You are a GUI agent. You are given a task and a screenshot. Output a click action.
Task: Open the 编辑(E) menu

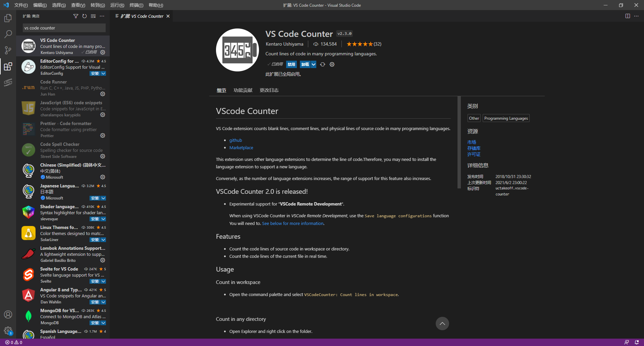tap(40, 5)
